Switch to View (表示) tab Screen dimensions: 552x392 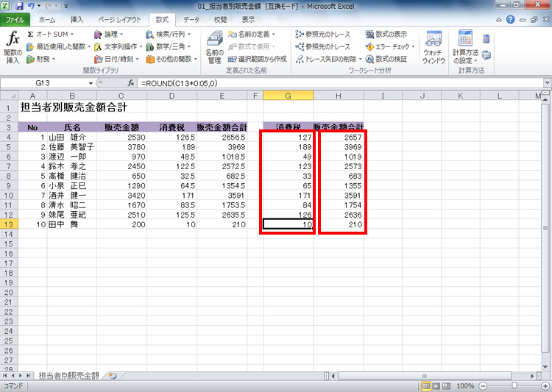click(248, 20)
